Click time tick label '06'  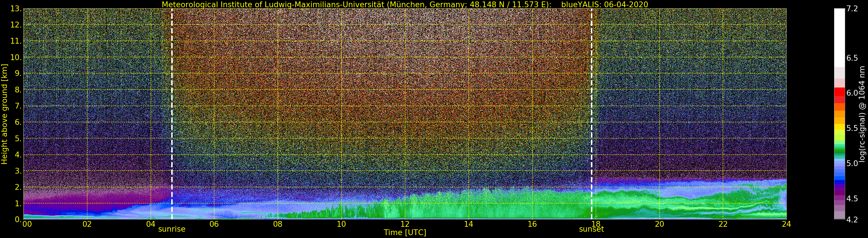pyautogui.click(x=214, y=224)
